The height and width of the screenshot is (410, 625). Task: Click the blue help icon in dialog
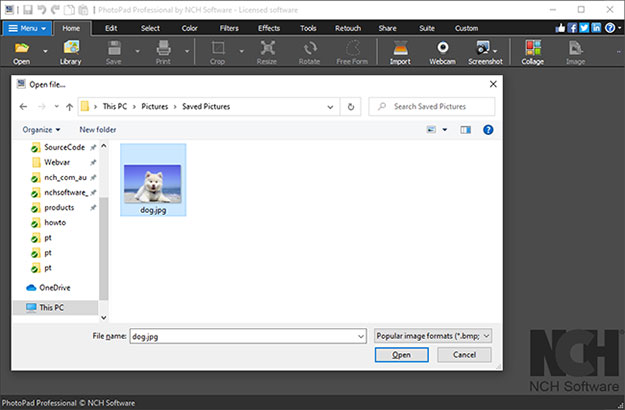point(488,130)
